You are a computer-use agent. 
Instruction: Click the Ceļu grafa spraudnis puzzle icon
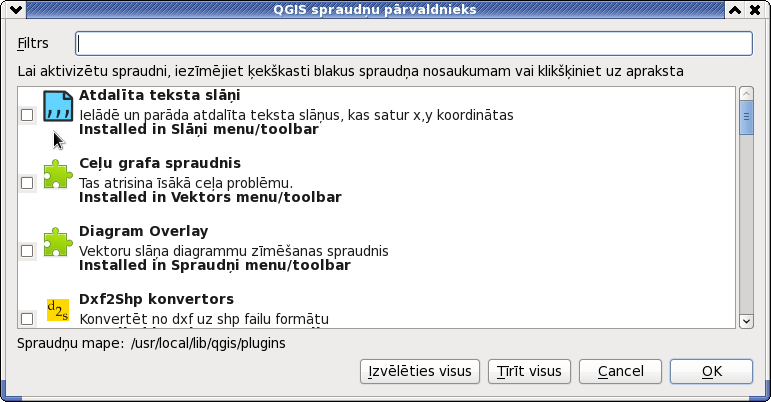58,174
